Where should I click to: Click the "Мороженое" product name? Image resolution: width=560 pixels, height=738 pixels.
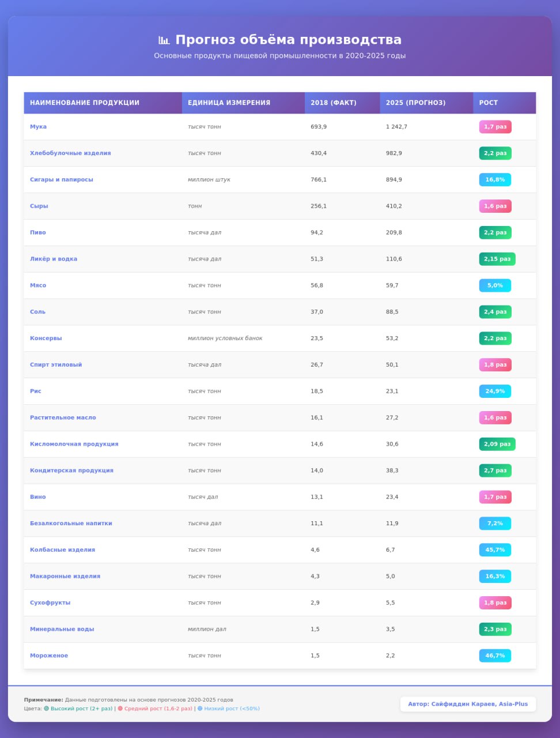tap(49, 656)
